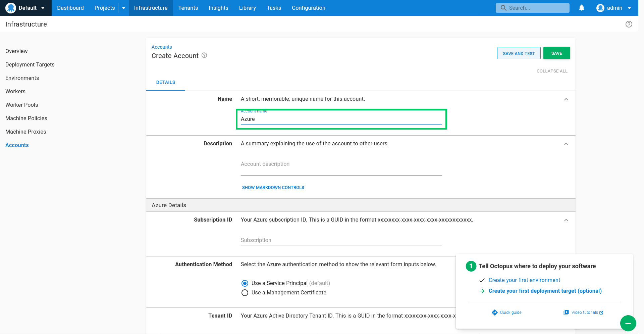Collapse the Subscription ID section chevron

coord(566,220)
